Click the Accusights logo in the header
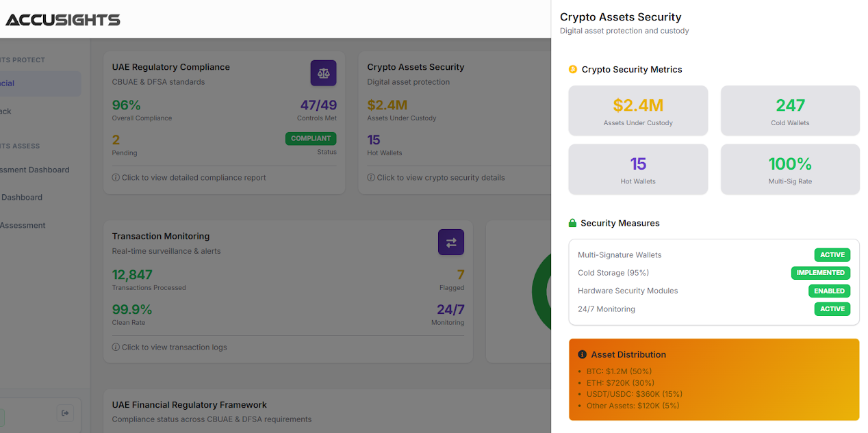Screen dimensions: 868x433 [63, 20]
